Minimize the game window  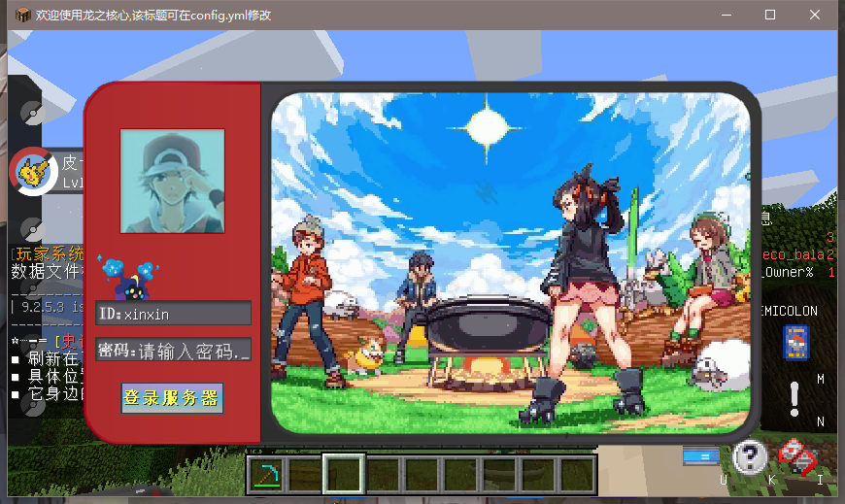tap(727, 15)
